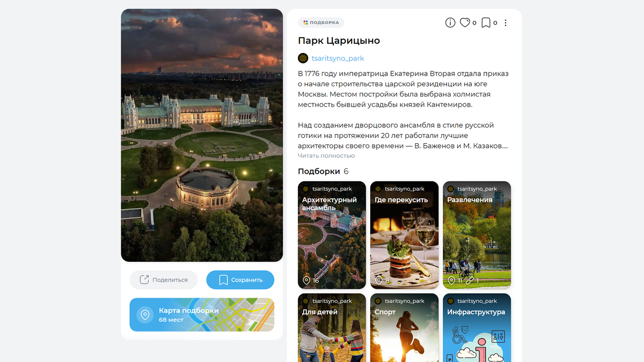The height and width of the screenshot is (362, 644).
Task: Open the Где перекусить collection card
Action: (404, 235)
